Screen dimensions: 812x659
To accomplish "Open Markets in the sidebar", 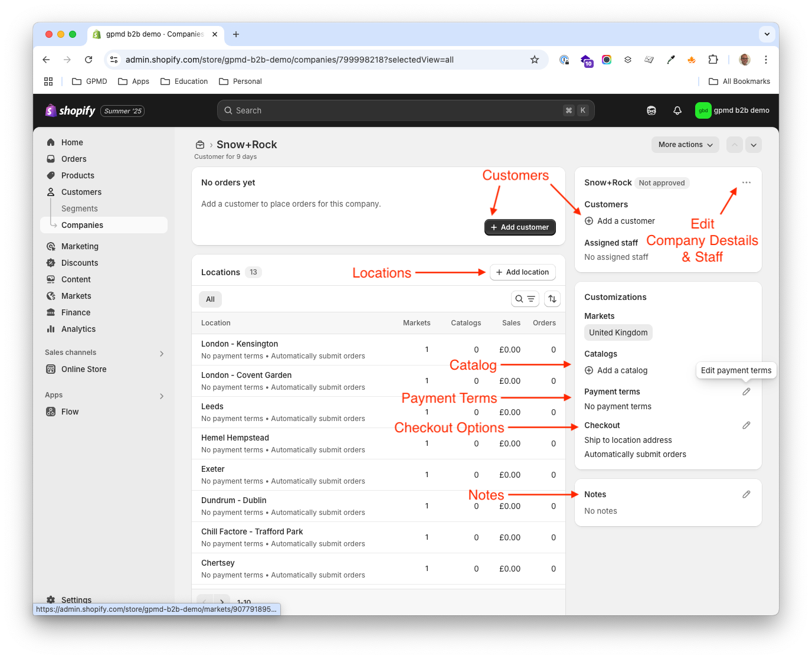I will [x=104, y=296].
